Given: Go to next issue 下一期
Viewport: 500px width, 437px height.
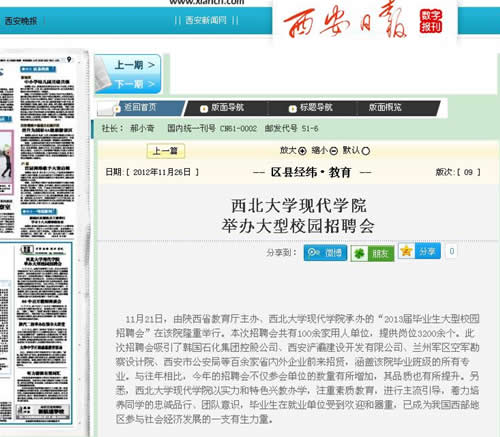Looking at the screenshot, I should tap(135, 84).
